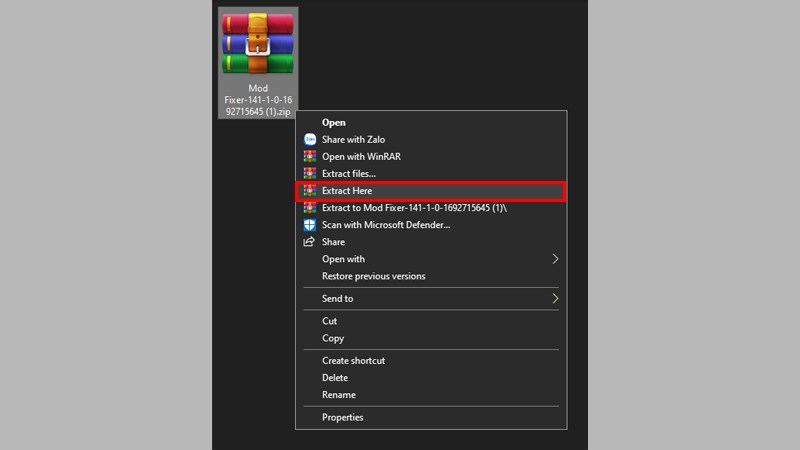Open Properties from the context menu

point(431,417)
